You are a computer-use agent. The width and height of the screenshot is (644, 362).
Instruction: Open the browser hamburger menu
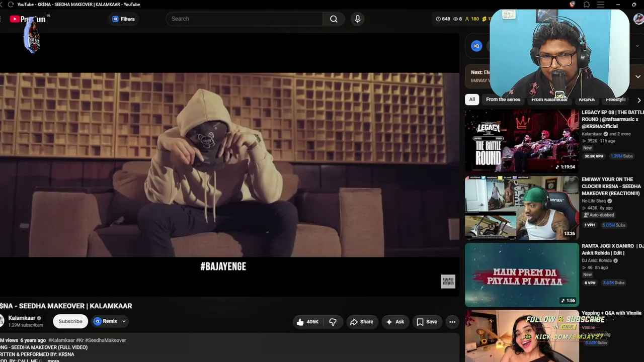[x=600, y=5]
